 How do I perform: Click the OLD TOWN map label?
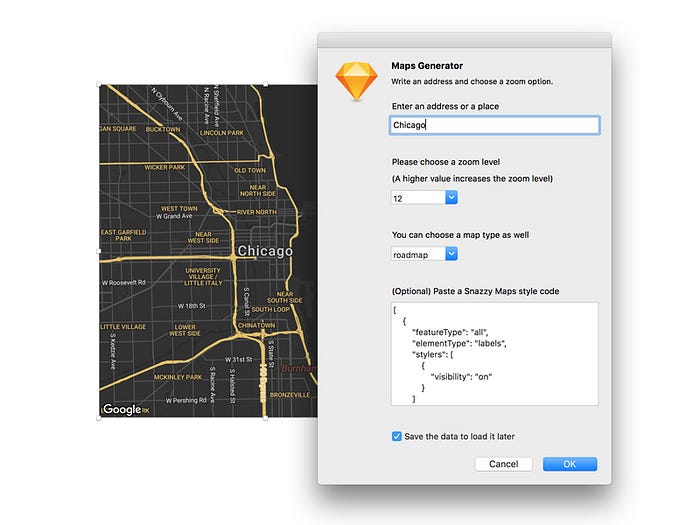click(x=250, y=171)
